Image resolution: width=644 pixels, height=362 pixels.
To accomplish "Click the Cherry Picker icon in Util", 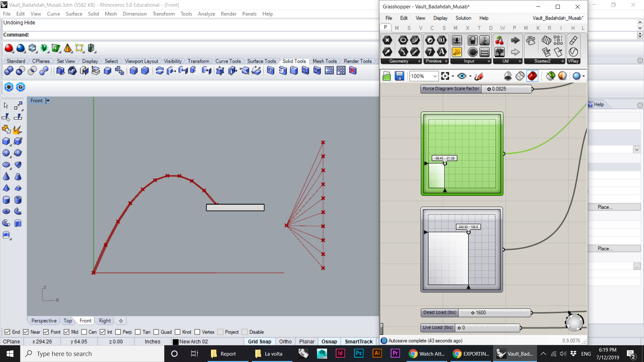I will point(499,41).
